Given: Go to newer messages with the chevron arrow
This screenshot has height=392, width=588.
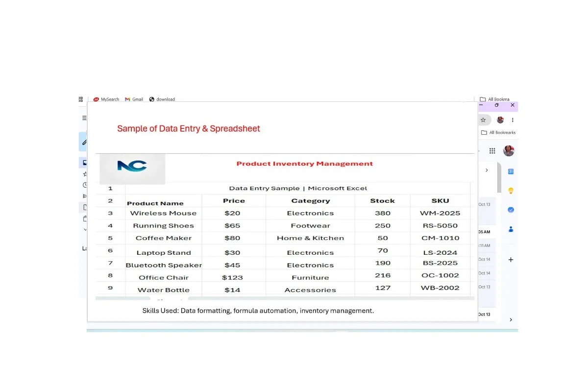Looking at the screenshot, I should tap(487, 170).
